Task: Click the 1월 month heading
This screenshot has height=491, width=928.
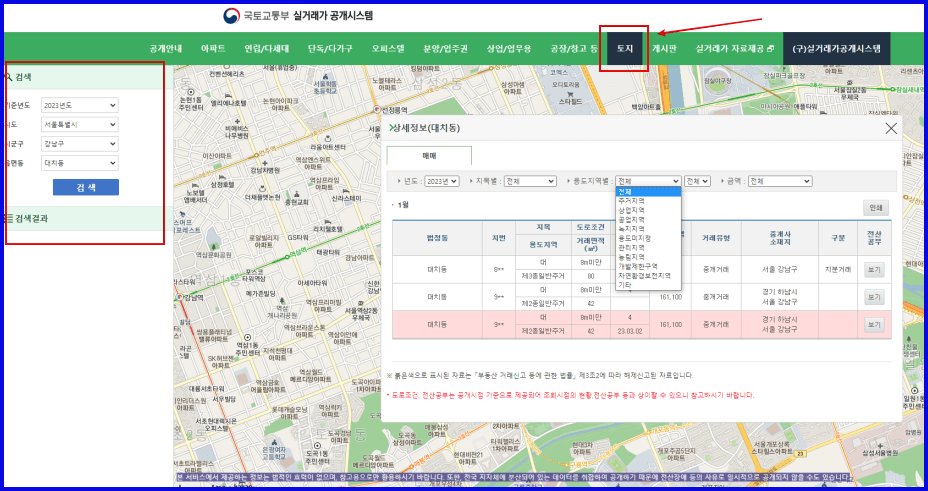Action: pyautogui.click(x=403, y=205)
